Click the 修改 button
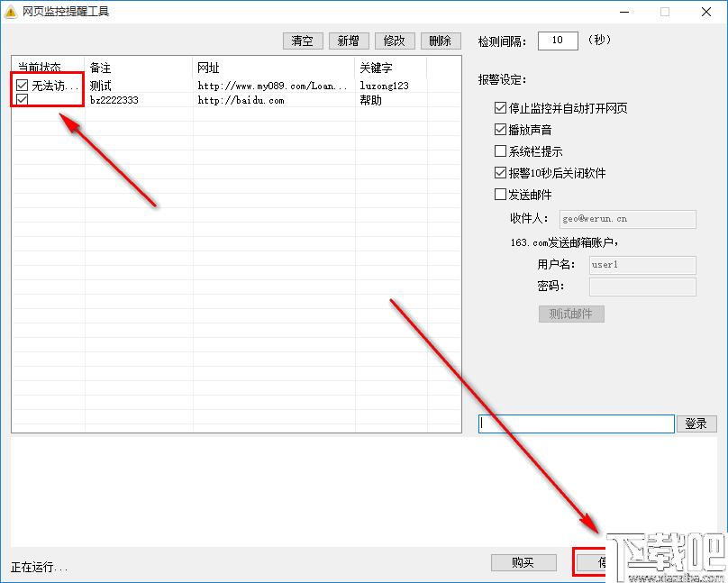 coord(395,41)
